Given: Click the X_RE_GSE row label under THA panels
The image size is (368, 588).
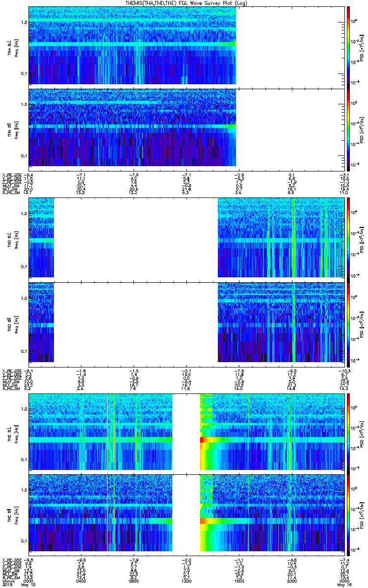Looking at the screenshot, I should pos(12,174).
